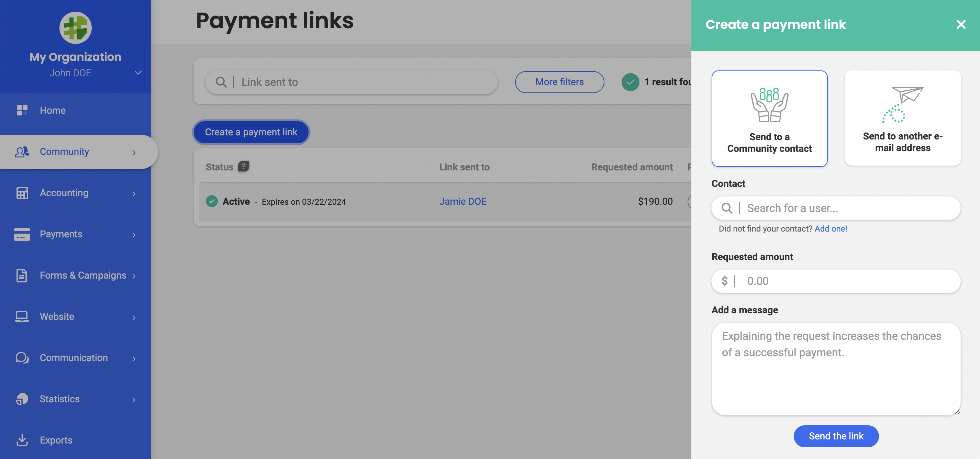Click the Website laptop icon
Viewport: 980px width, 459px height.
22,316
